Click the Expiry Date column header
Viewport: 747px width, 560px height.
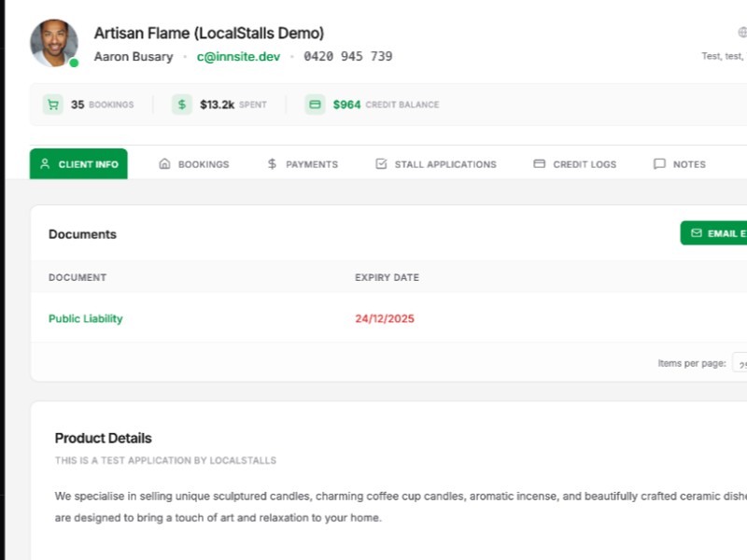(387, 277)
